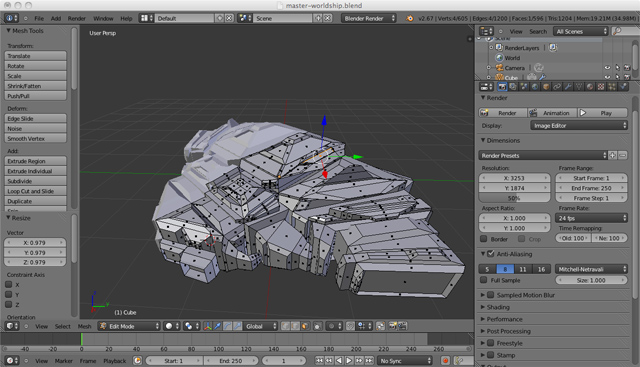Open the Object Data mesh tab

[x=579, y=87]
